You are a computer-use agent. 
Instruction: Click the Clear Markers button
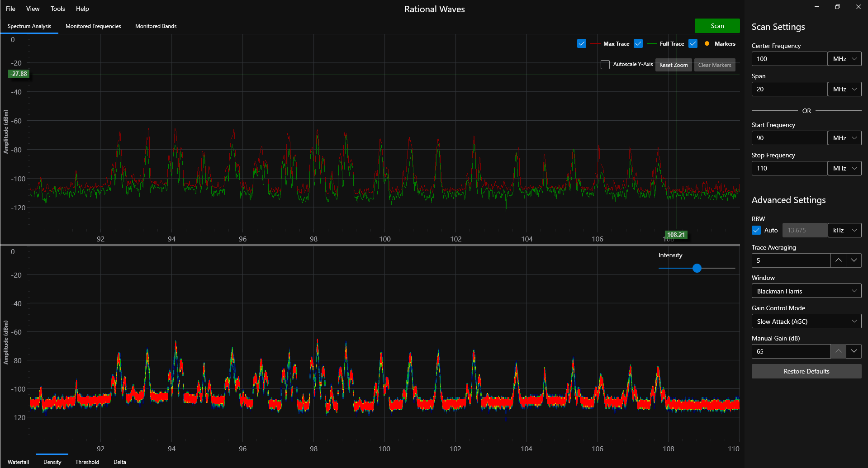pyautogui.click(x=714, y=65)
